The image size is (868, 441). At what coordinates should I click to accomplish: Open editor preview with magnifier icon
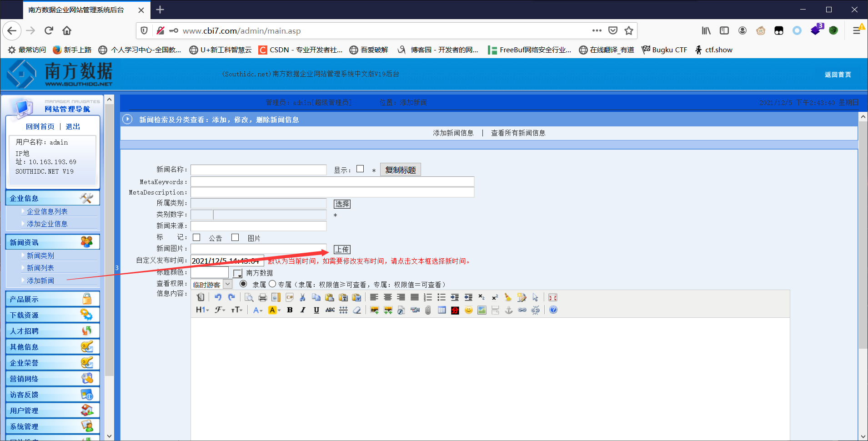tap(249, 297)
